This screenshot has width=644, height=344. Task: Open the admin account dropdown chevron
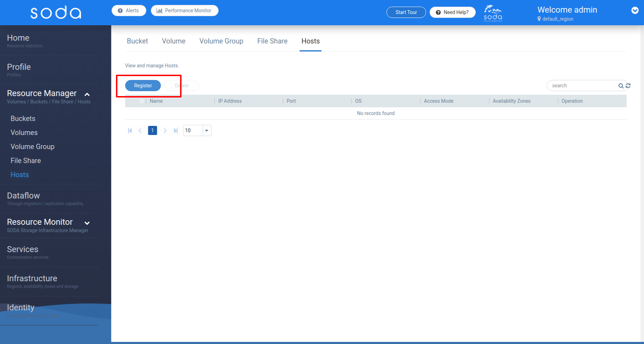tap(635, 11)
